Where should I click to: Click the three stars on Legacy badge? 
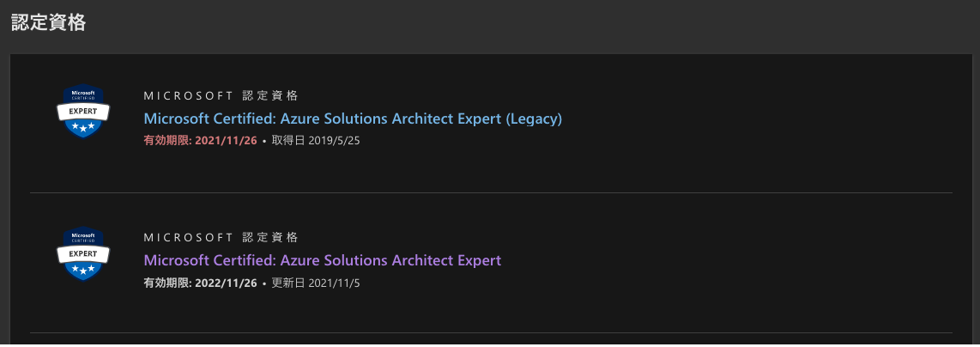pyautogui.click(x=83, y=127)
